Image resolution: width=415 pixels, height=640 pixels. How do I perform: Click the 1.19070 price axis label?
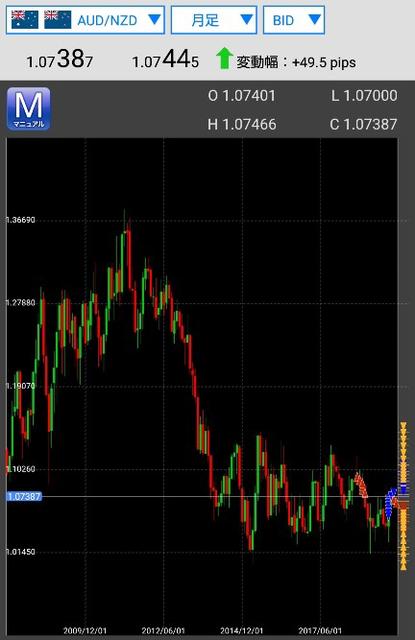(21, 386)
